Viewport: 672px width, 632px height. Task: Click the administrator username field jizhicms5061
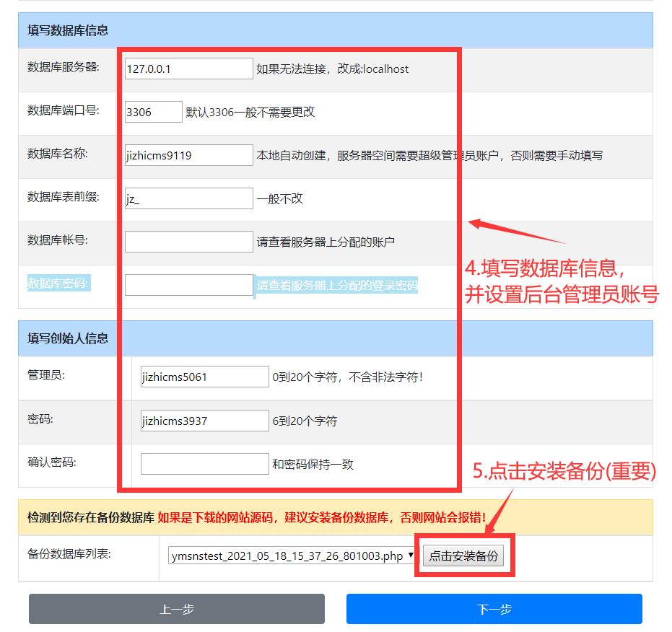(204, 377)
